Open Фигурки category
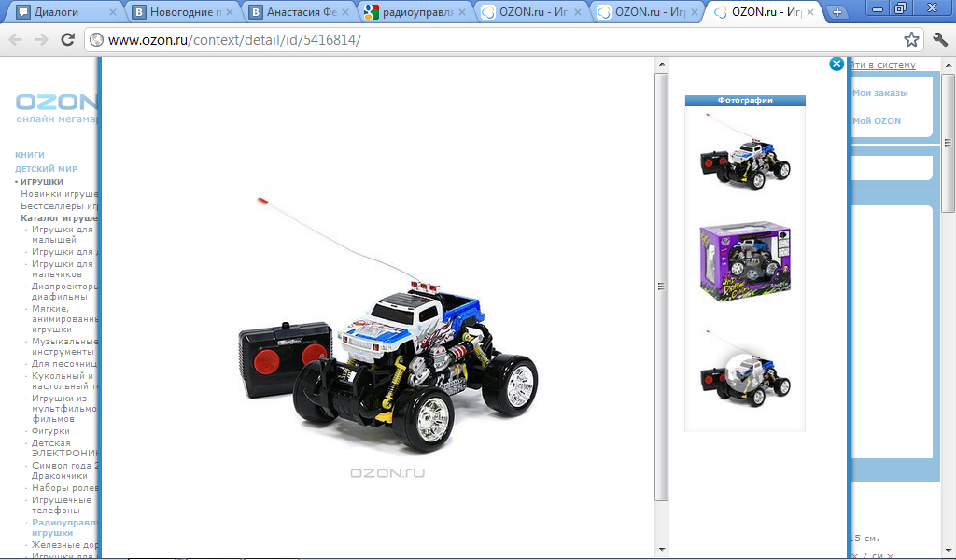 click(x=50, y=431)
